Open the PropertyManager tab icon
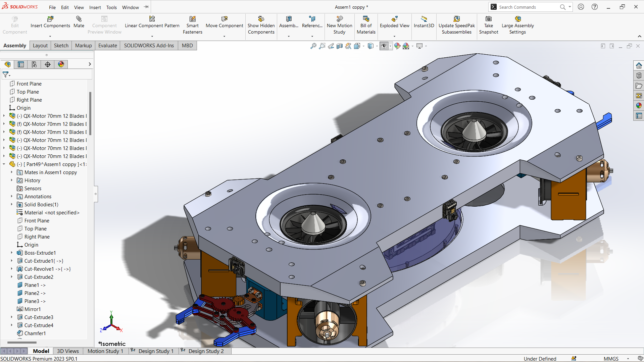644x362 pixels. pos(21,64)
